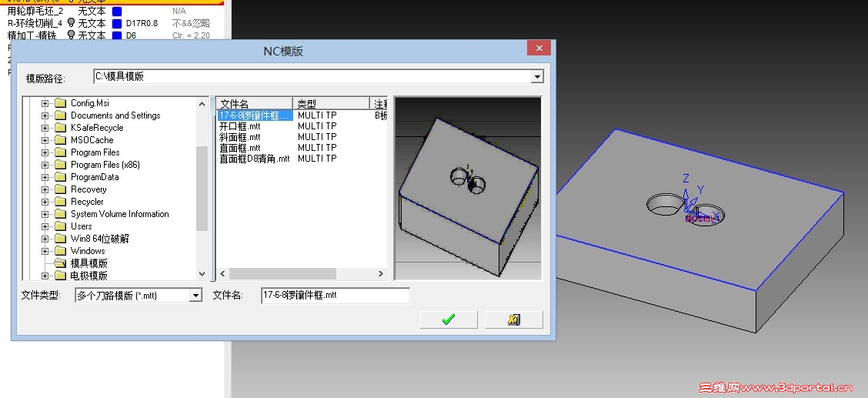
Task: Open the 文件类型 file type dropdown
Action: (x=195, y=296)
